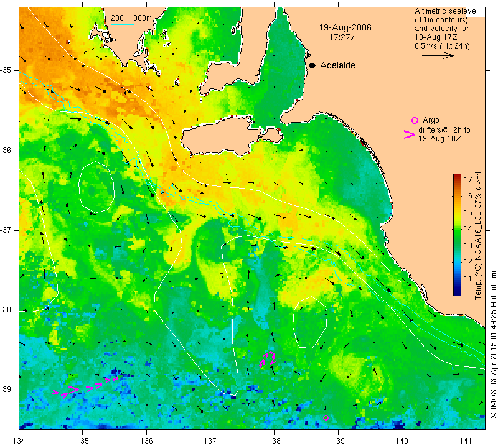Click the '17:27Z' time text
The width and height of the screenshot is (498, 448).
point(342,37)
